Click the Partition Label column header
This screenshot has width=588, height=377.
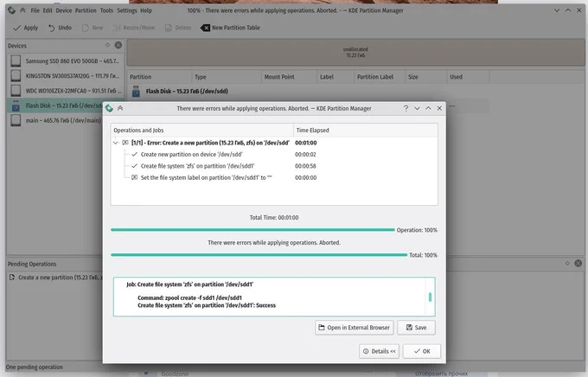pyautogui.click(x=379, y=77)
